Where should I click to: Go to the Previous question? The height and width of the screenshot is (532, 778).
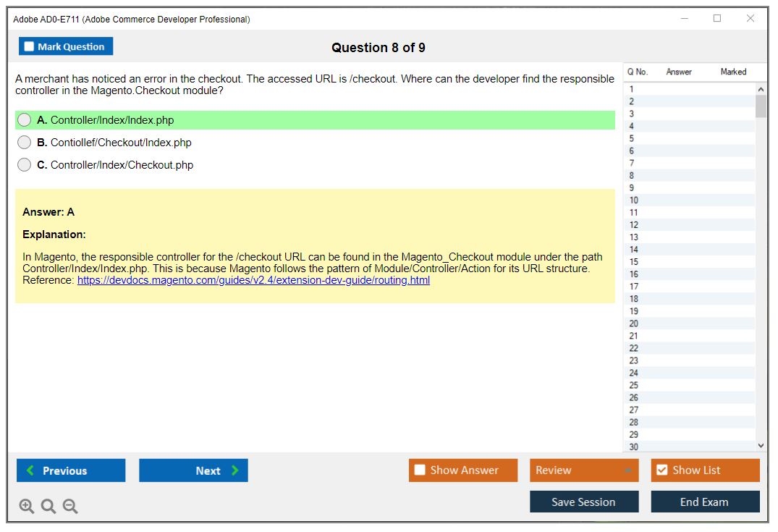coord(71,470)
